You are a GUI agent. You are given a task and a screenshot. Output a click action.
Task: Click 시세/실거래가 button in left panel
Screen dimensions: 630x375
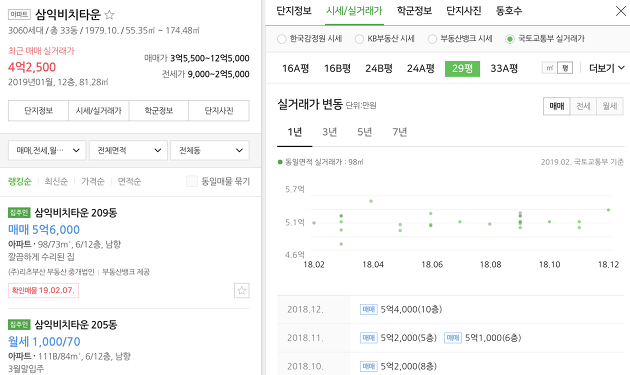(x=99, y=111)
